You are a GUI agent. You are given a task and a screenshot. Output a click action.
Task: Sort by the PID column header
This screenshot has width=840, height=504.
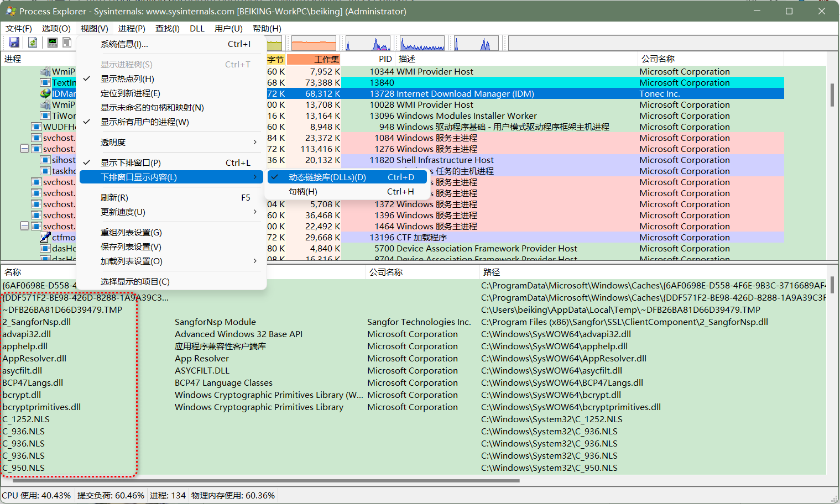(x=368, y=59)
